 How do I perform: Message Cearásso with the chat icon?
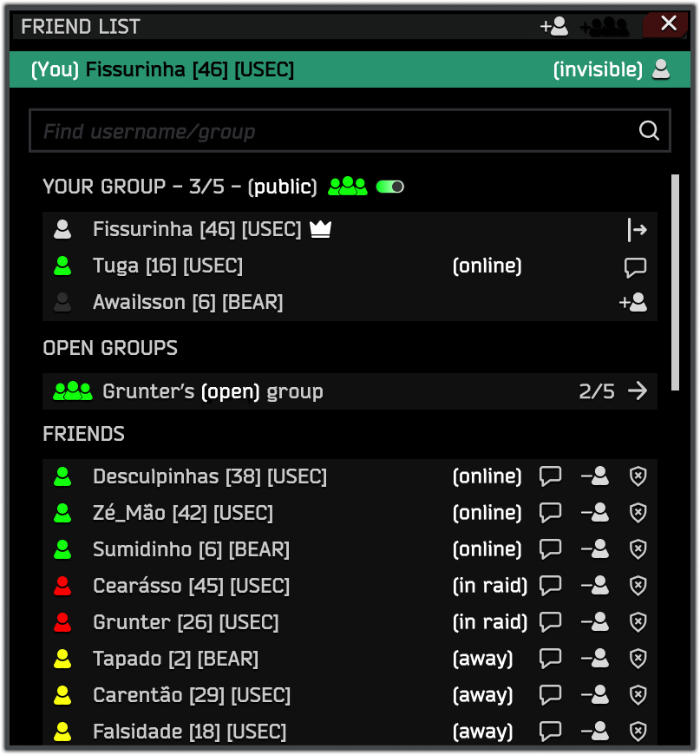pos(551,586)
